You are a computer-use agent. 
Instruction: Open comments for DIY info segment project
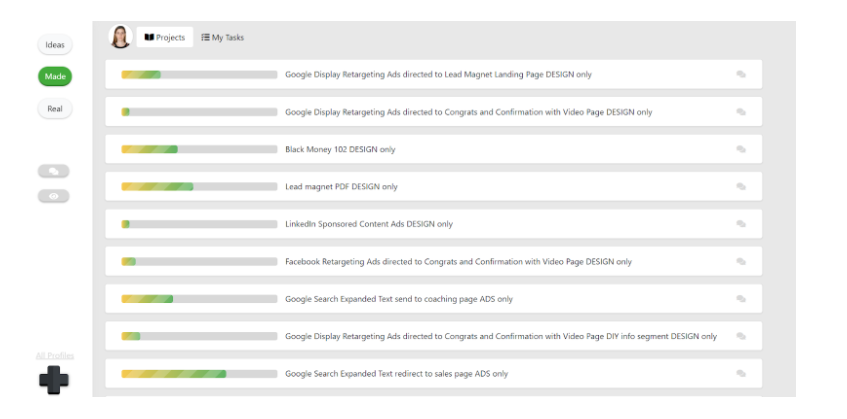(741, 336)
